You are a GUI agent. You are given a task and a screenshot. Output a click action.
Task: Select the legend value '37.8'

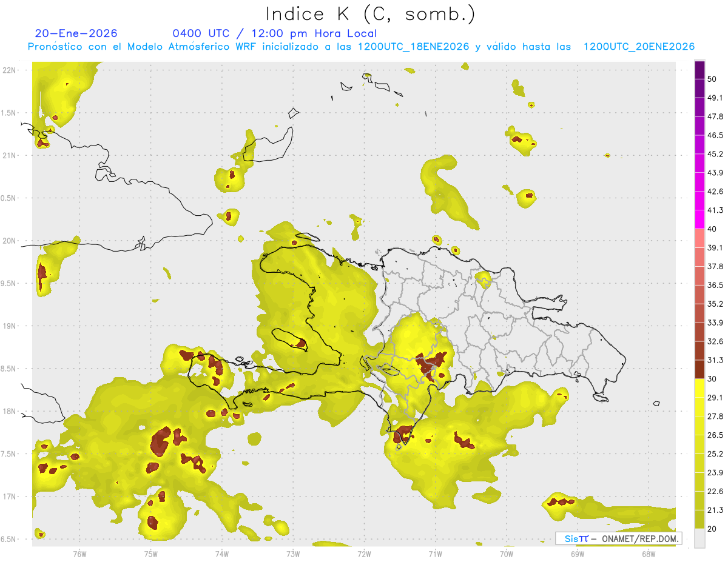tap(715, 266)
